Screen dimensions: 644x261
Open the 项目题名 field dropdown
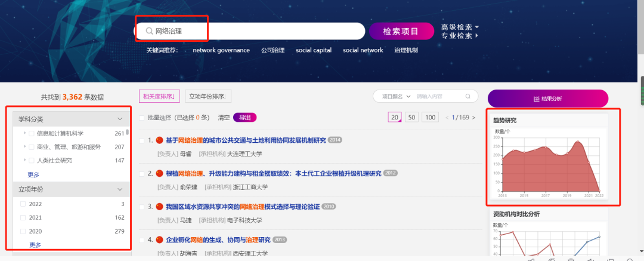pyautogui.click(x=397, y=96)
